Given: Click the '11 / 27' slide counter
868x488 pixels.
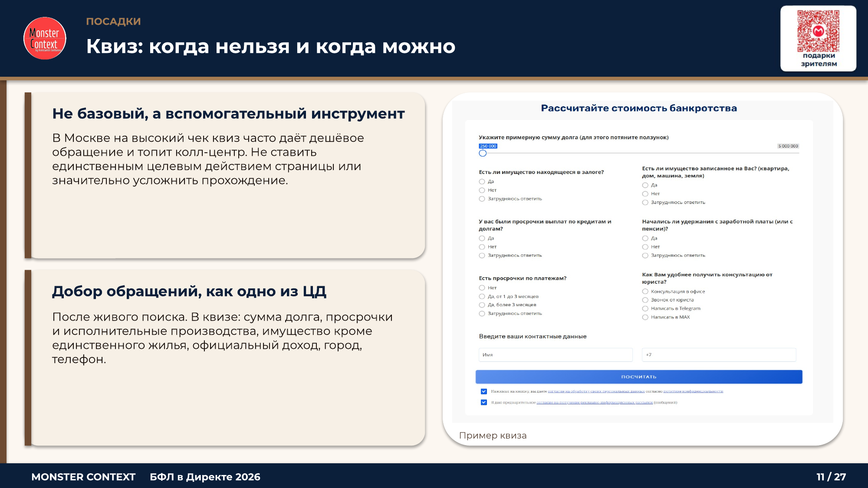Looking at the screenshot, I should pos(831,477).
